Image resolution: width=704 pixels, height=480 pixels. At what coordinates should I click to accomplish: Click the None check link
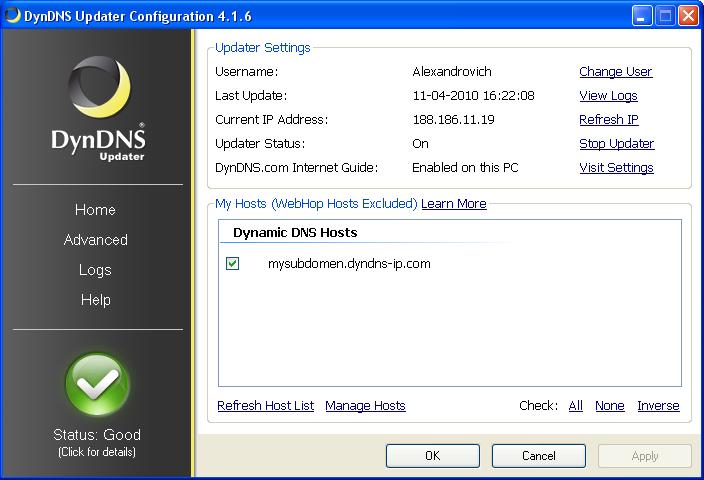click(x=610, y=406)
